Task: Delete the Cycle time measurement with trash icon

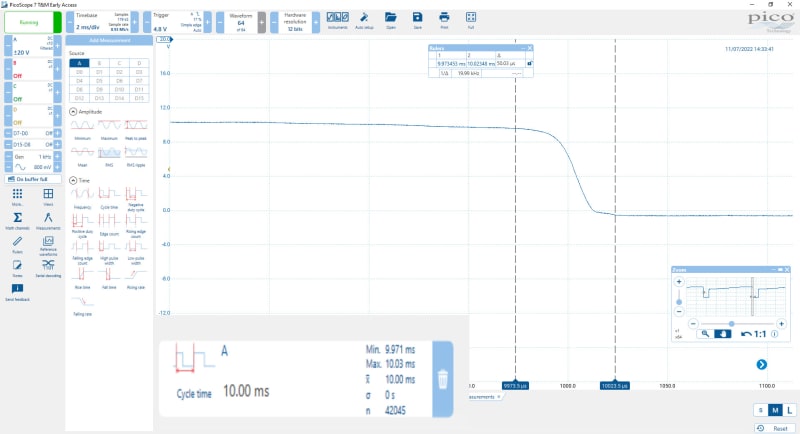Action: 443,379
